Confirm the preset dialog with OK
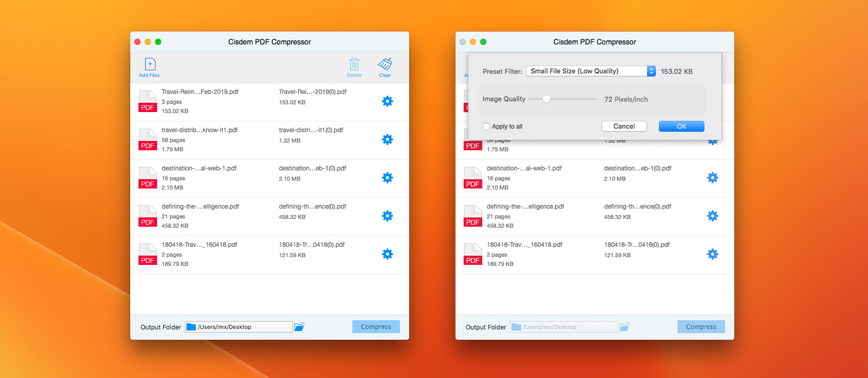Viewport: 868px width, 378px height. click(x=681, y=127)
